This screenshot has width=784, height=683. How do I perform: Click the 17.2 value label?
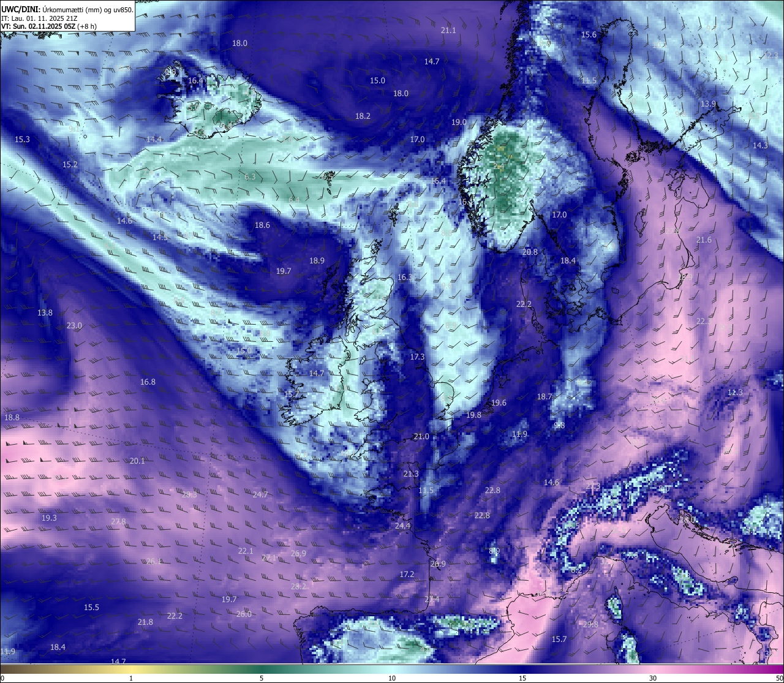pos(407,574)
